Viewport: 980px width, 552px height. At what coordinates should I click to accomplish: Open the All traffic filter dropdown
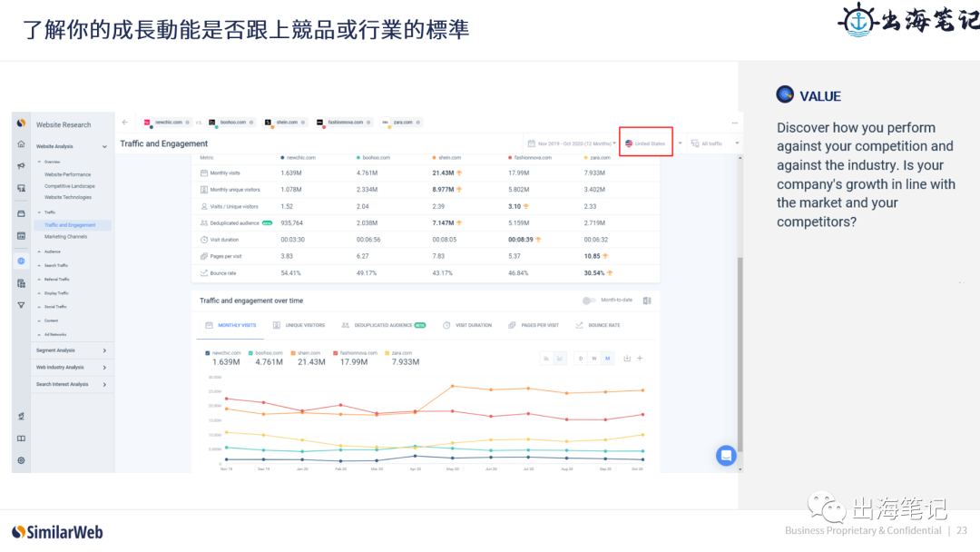coord(712,143)
